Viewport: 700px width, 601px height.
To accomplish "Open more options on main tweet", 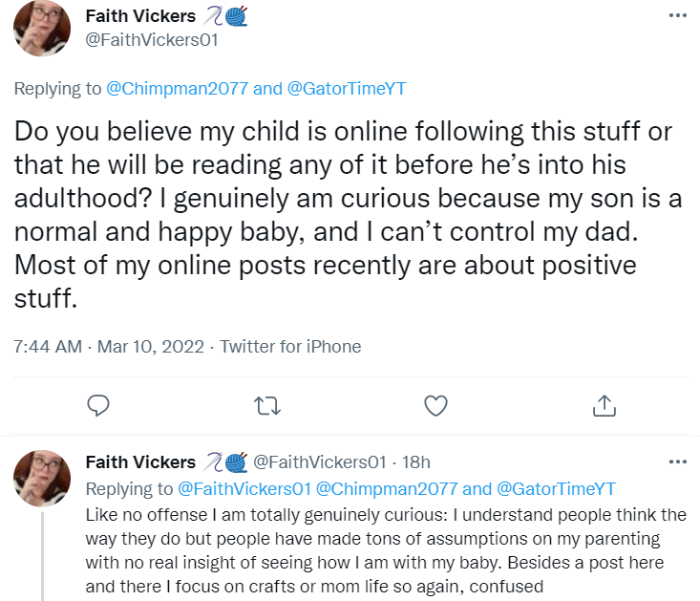I will coord(677,16).
